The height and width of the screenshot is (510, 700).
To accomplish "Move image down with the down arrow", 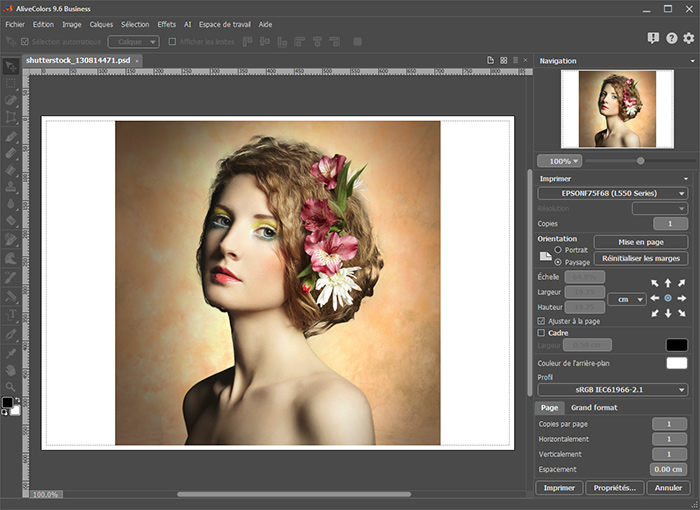I will (668, 314).
